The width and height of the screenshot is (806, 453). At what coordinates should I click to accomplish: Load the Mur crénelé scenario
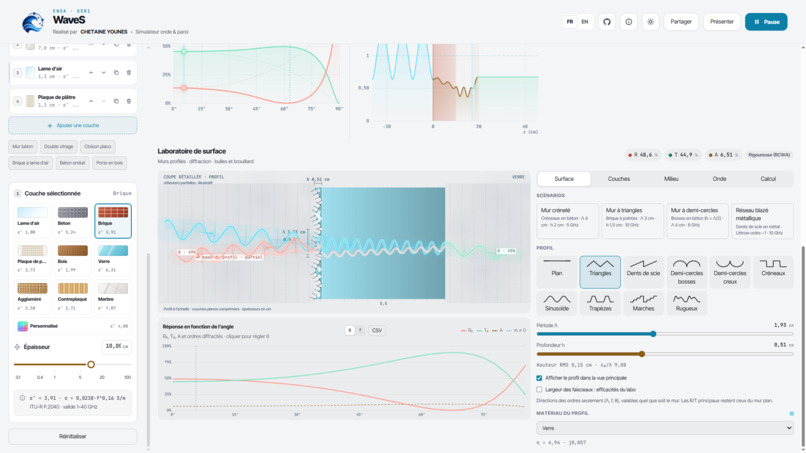click(567, 221)
